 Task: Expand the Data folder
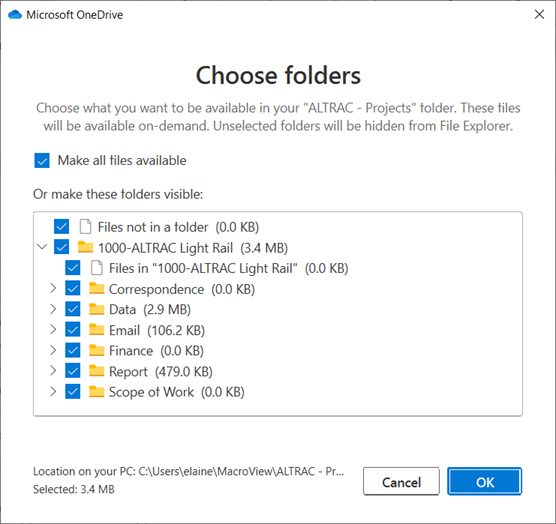pyautogui.click(x=53, y=309)
